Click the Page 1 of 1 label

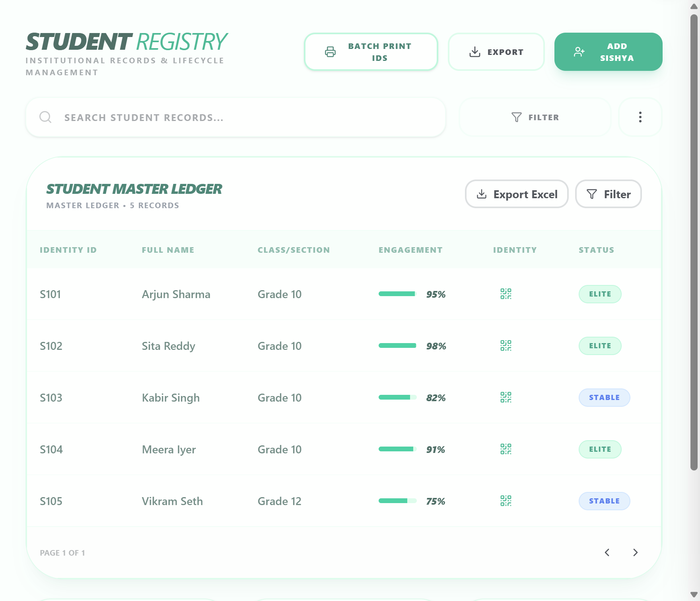[x=62, y=553]
